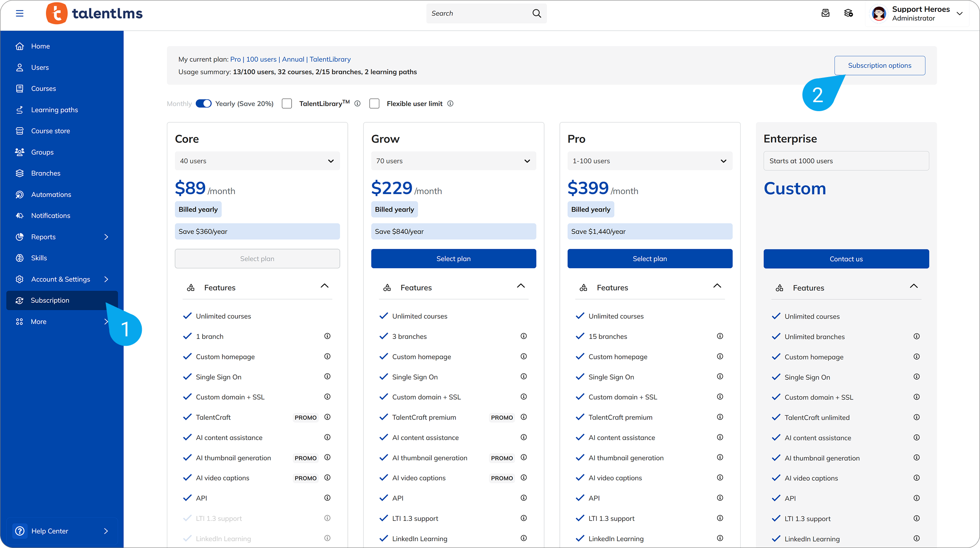This screenshot has height=548, width=980.
Task: Expand Account & Settings menu
Action: [x=61, y=279]
